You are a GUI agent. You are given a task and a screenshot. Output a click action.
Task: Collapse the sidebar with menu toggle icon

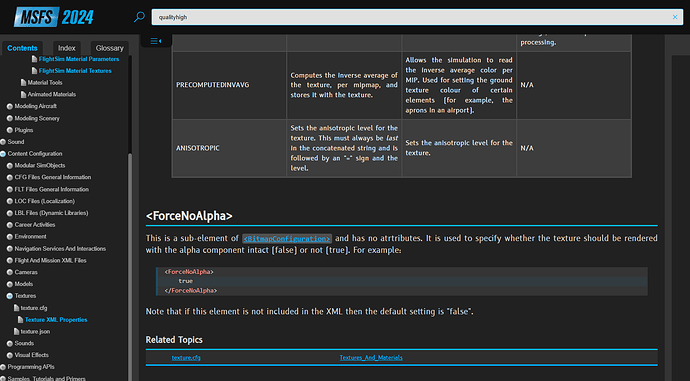coord(156,41)
